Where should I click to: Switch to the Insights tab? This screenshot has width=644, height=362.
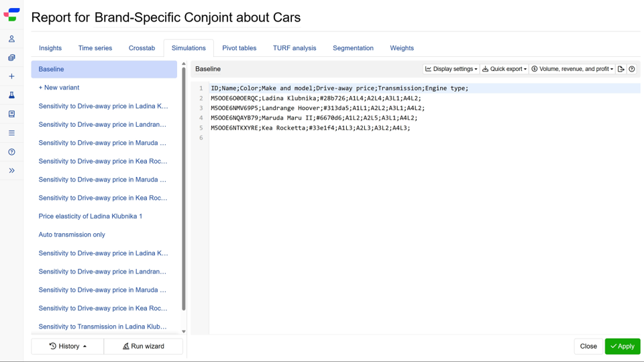50,48
